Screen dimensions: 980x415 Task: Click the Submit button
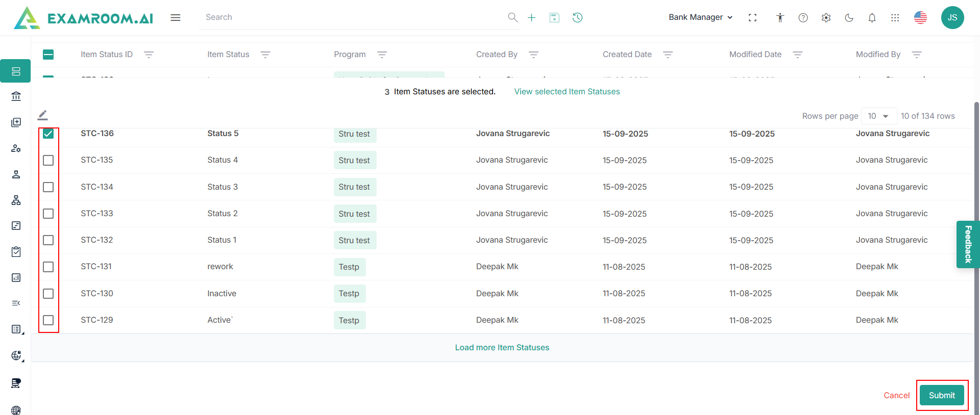point(942,395)
